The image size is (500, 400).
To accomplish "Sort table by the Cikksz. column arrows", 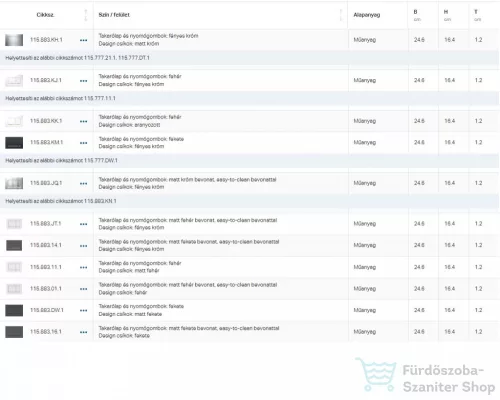I will 86,15.
